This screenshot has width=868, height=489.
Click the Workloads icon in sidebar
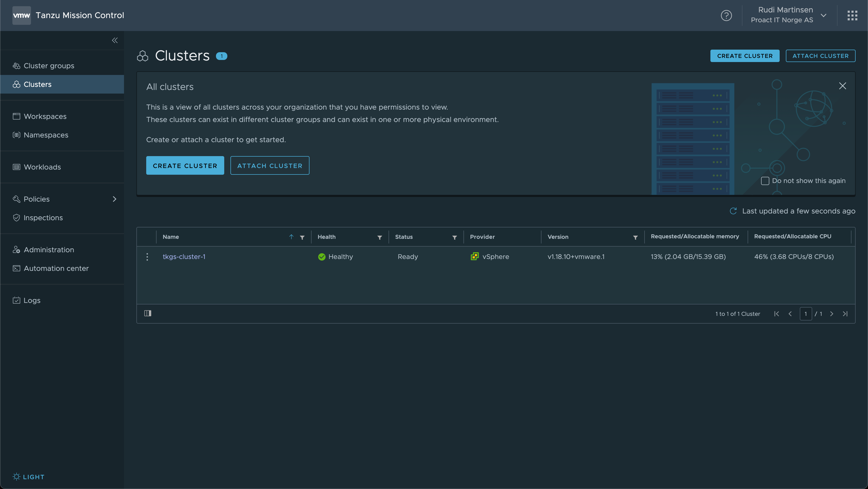[x=16, y=167]
